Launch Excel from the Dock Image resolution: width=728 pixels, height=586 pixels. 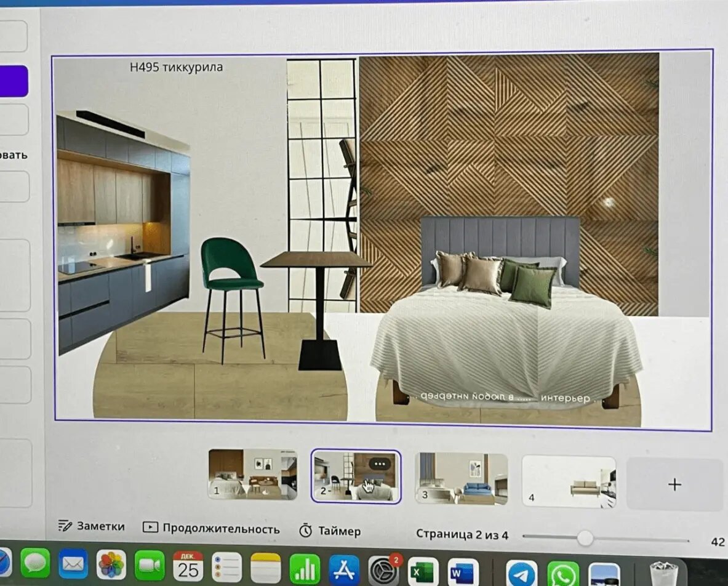click(x=423, y=571)
